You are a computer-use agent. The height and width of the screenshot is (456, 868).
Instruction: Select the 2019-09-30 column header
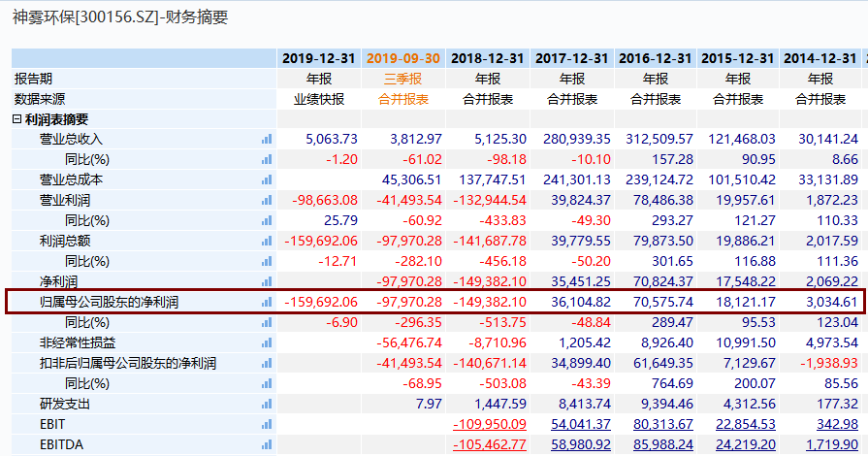(402, 58)
